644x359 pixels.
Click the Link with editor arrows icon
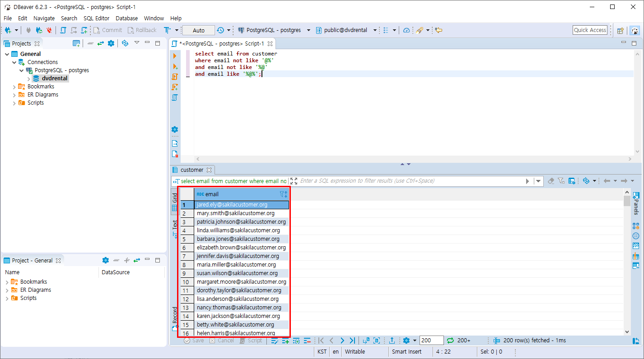[100, 43]
